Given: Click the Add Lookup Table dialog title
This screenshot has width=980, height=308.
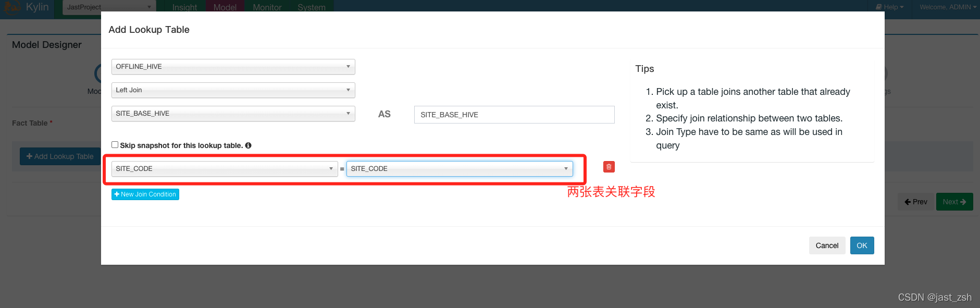Looking at the screenshot, I should [149, 30].
